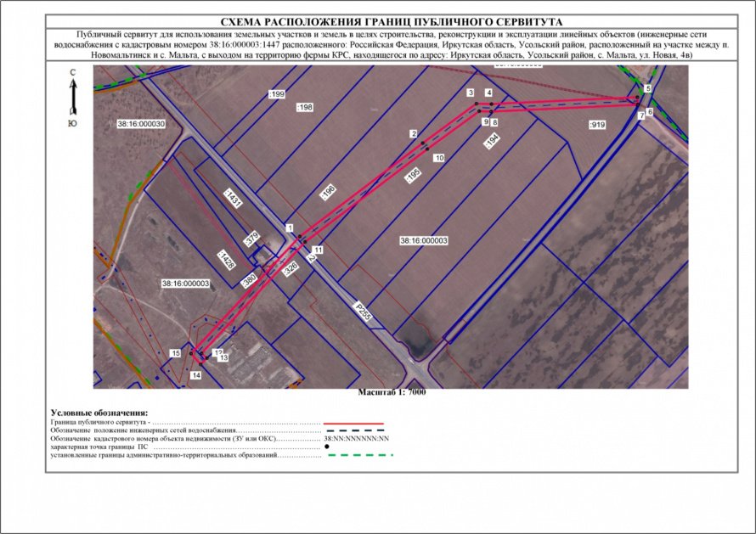Click the black dot legend symbol

[x=327, y=447]
